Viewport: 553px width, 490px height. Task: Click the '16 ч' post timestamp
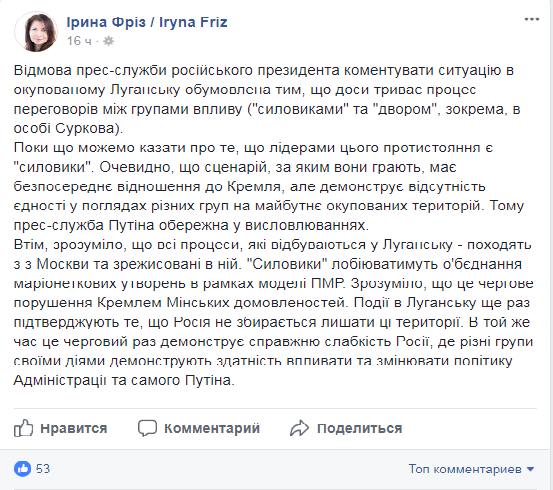tap(79, 41)
